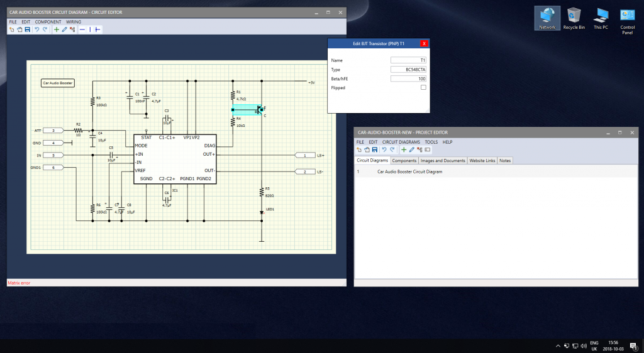Viewport: 644px width, 353px height.
Task: Click red-x delete icon in Circuit Editor toolbar
Action: (72, 30)
